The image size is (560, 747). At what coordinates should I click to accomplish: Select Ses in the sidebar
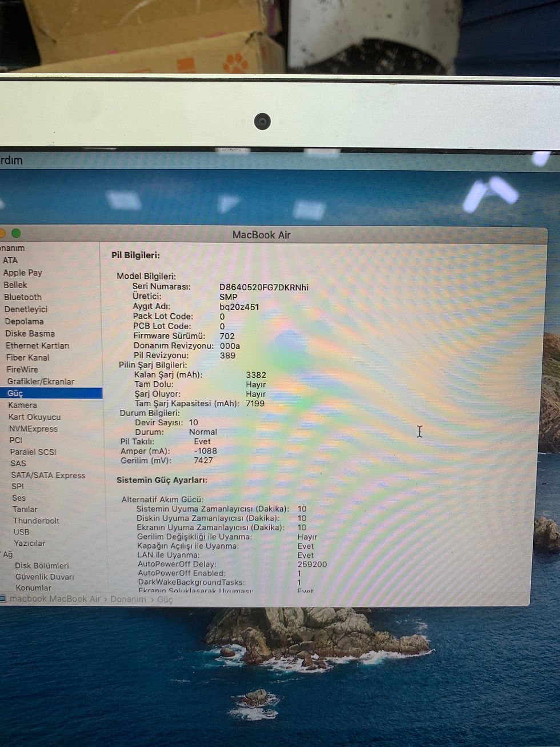(x=19, y=498)
